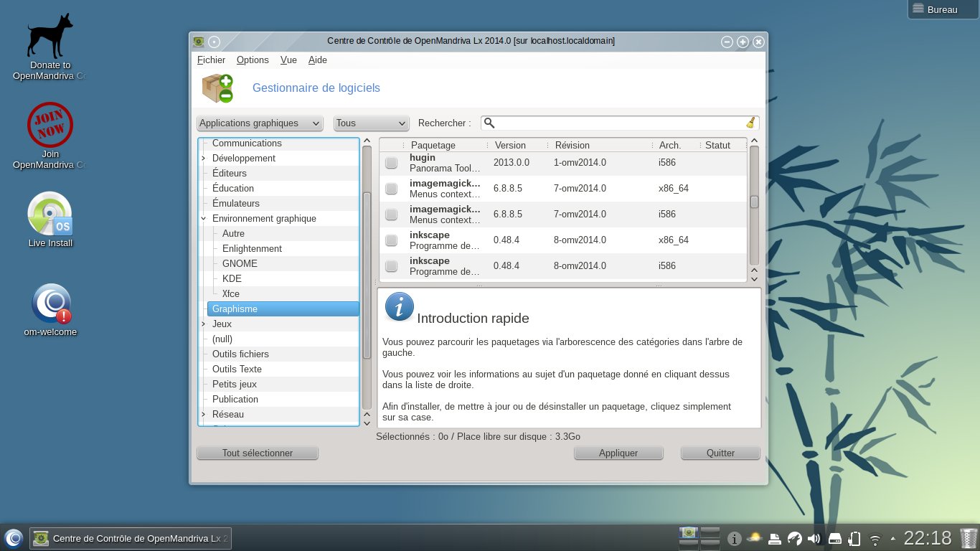Click the category tree vertical scrollbar handle
980x551 pixels.
(367, 276)
